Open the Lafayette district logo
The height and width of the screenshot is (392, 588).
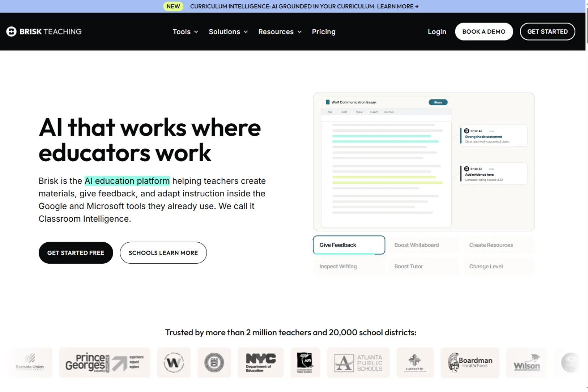click(415, 363)
